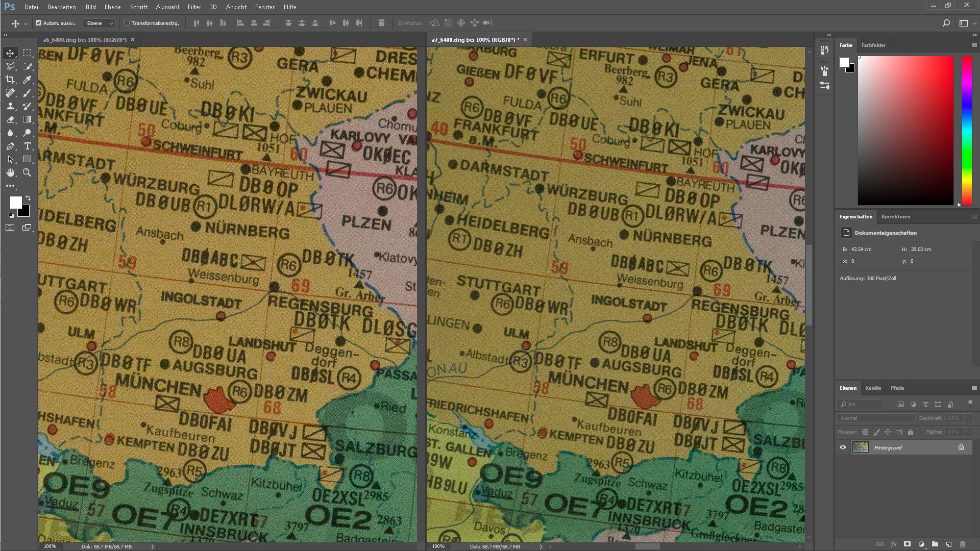This screenshot has width=980, height=551.
Task: Select the Dodge tool
Action: 27,133
